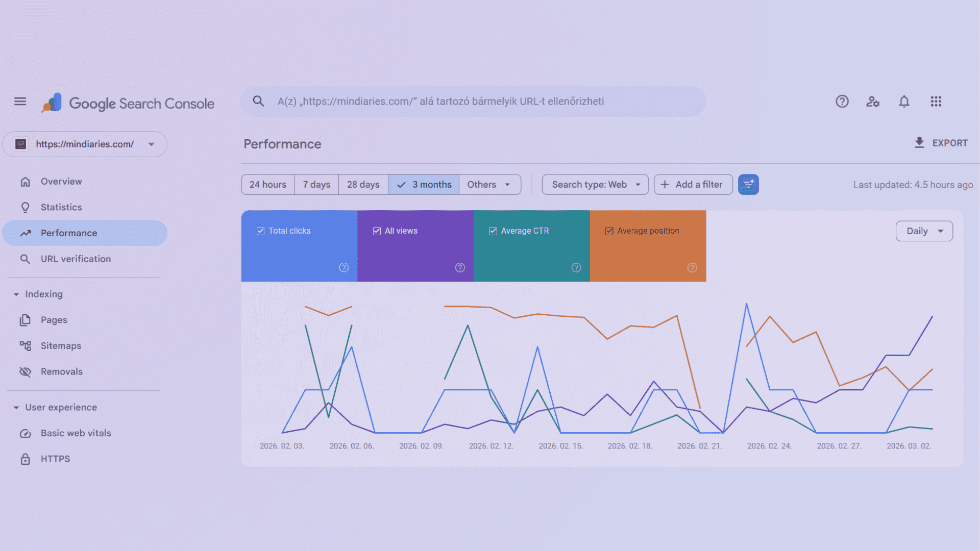
Task: Open help for All views card
Action: pyautogui.click(x=460, y=267)
